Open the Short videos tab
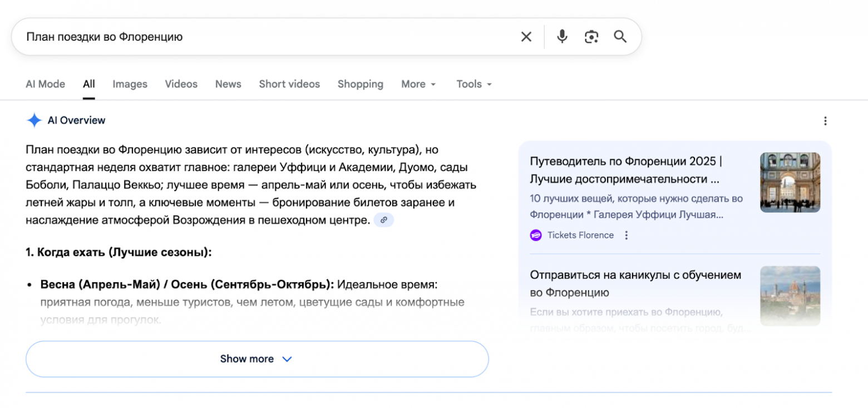Image resolution: width=868 pixels, height=408 pixels. click(289, 84)
